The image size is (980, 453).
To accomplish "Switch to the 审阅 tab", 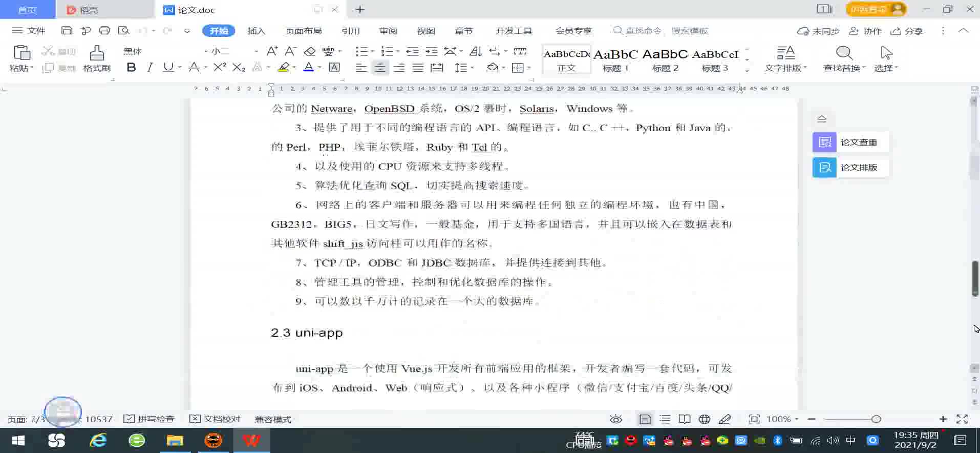I will pyautogui.click(x=388, y=31).
